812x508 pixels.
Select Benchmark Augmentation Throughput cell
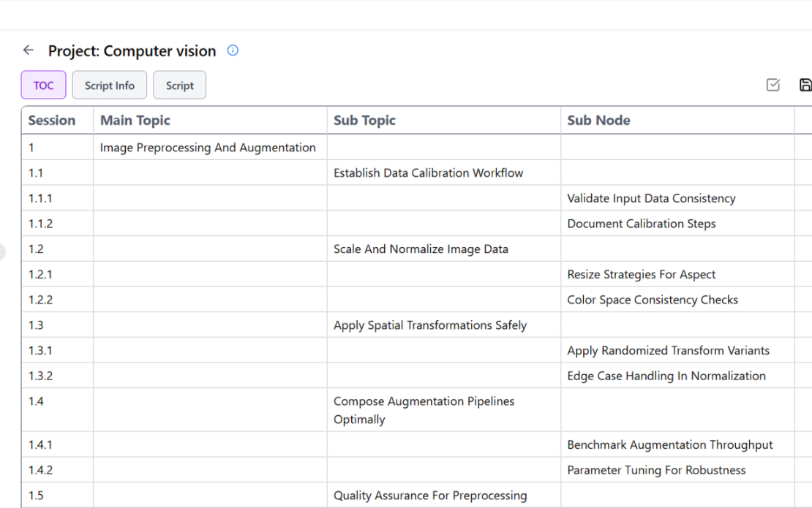coord(677,444)
